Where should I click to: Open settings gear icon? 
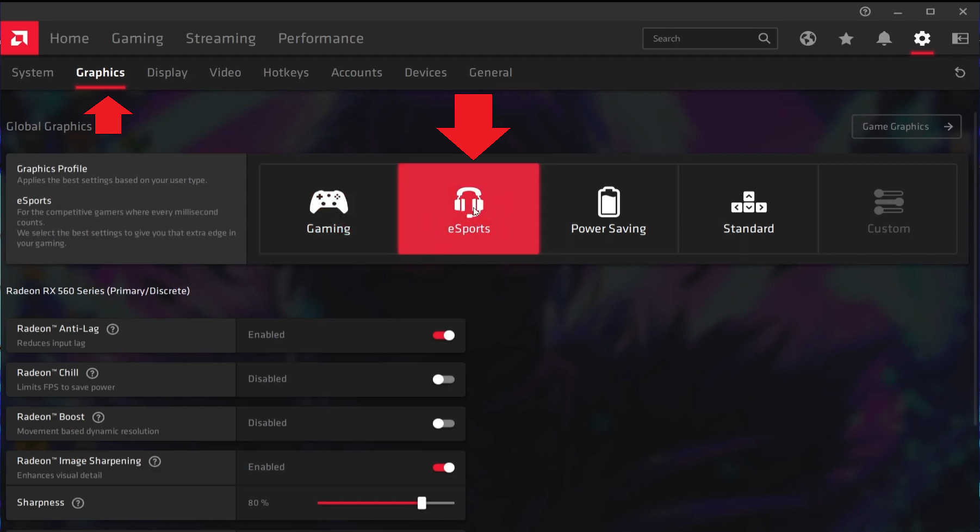click(x=922, y=39)
